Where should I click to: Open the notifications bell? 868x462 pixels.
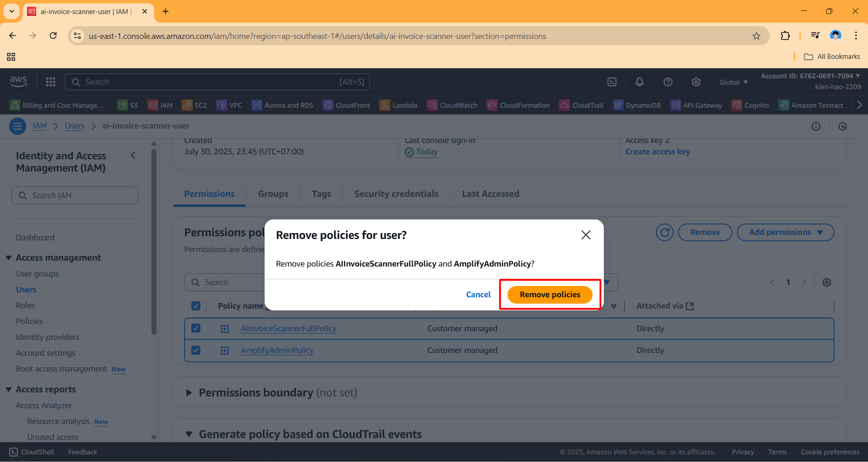(639, 82)
